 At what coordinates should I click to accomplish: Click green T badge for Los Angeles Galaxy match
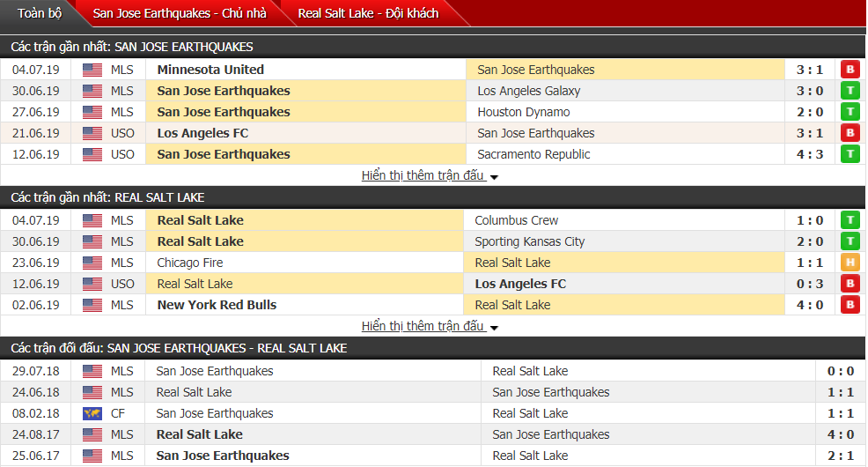(850, 91)
